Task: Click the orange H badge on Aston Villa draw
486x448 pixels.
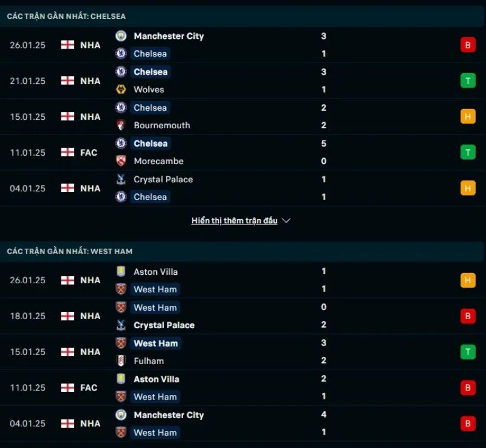Action: coord(468,281)
